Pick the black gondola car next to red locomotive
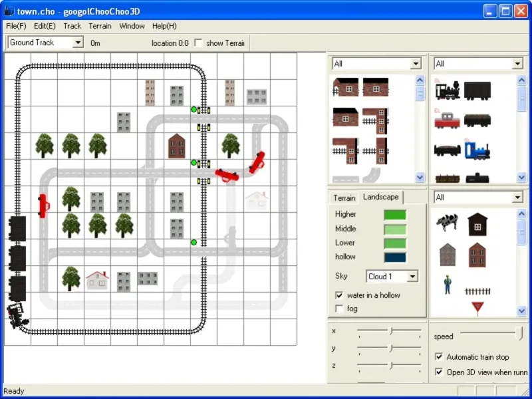532x399 pixels. [x=477, y=120]
